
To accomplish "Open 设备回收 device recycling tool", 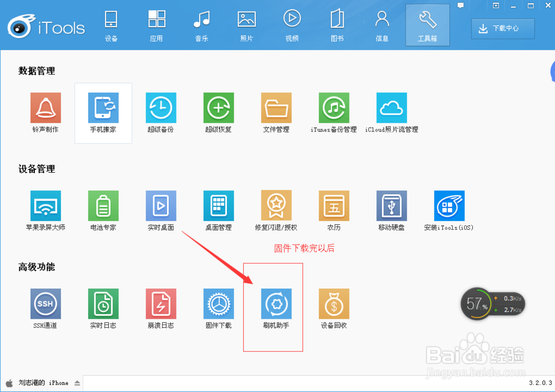I will [334, 304].
